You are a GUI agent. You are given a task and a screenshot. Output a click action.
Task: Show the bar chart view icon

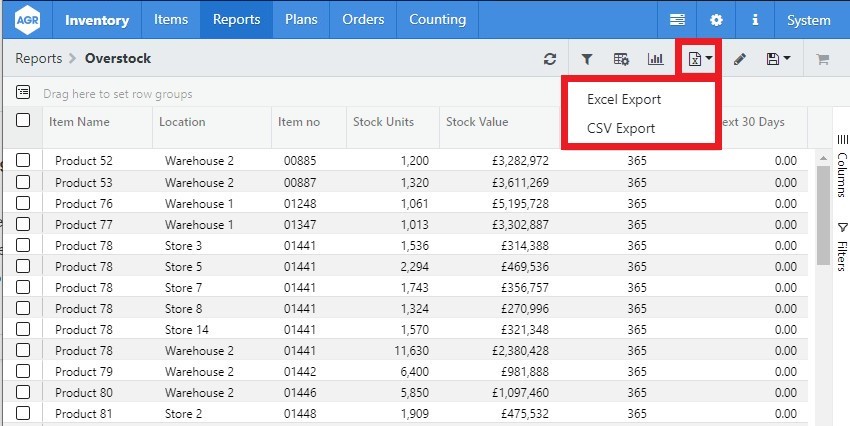click(655, 59)
